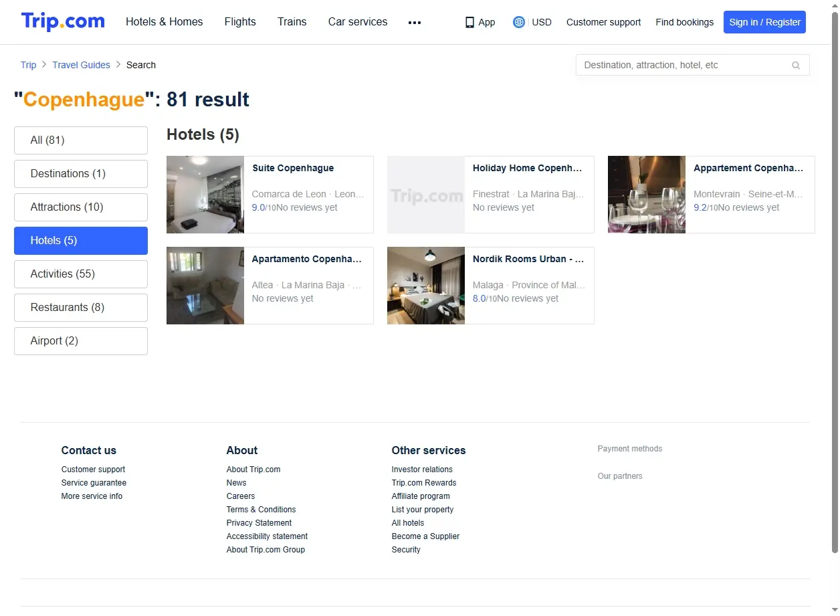Open Appartement Copenhague thumbnail
Screen dimensions: 840x616
(x=647, y=195)
